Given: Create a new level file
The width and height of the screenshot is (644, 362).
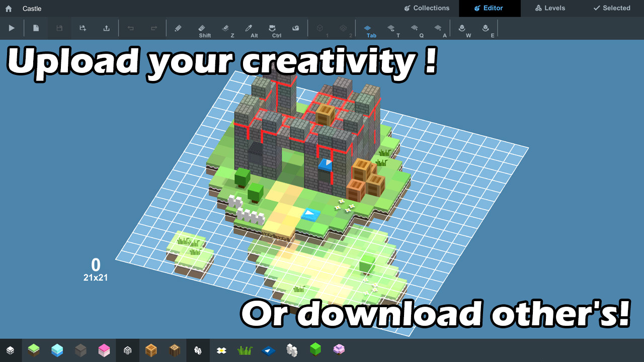Looking at the screenshot, I should [x=36, y=28].
